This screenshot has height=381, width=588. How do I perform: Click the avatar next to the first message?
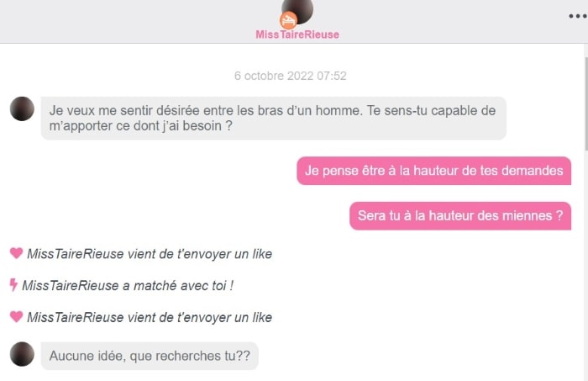(22, 108)
